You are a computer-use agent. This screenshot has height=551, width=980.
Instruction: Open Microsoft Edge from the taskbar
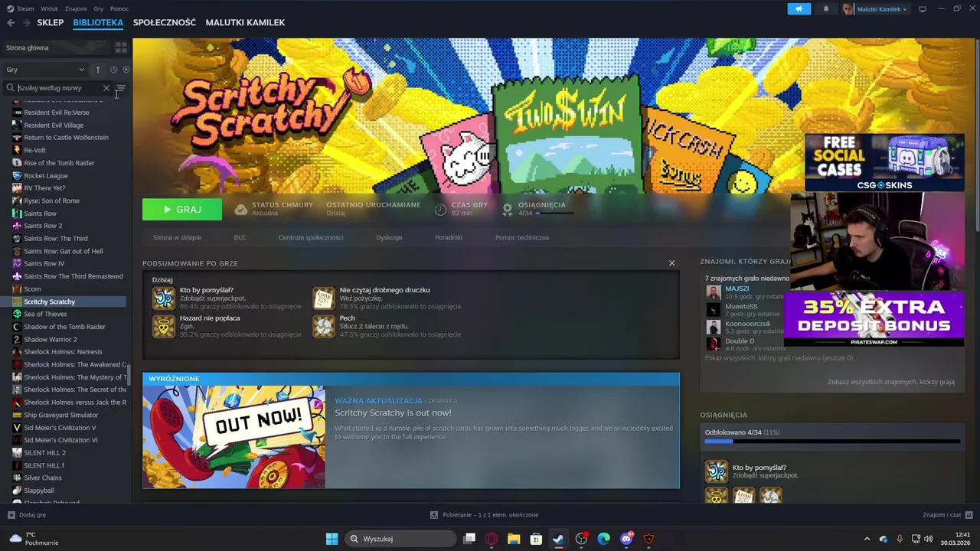tap(603, 539)
